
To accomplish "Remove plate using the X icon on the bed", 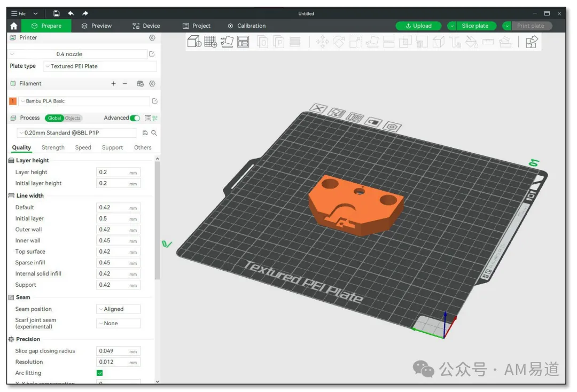I will tap(318, 108).
